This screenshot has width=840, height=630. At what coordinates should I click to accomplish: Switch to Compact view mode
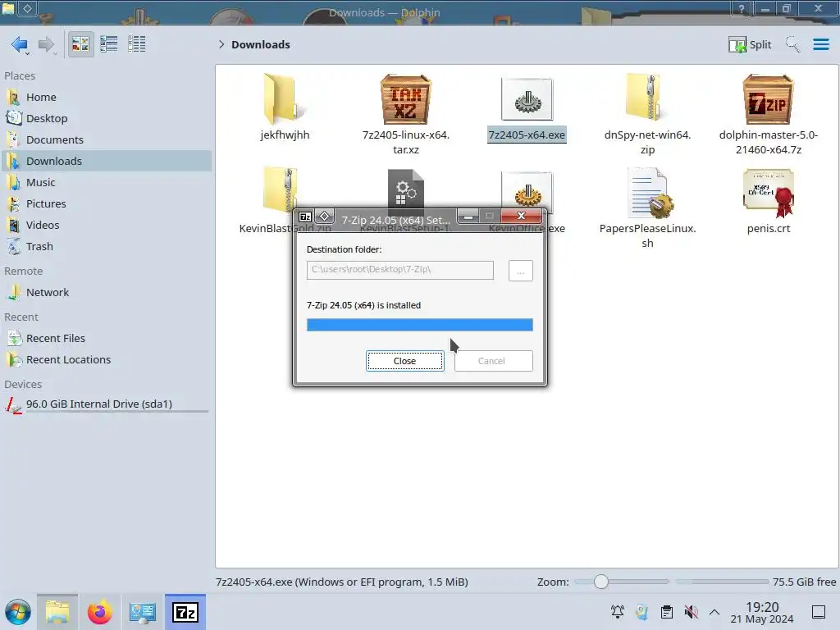click(x=109, y=44)
